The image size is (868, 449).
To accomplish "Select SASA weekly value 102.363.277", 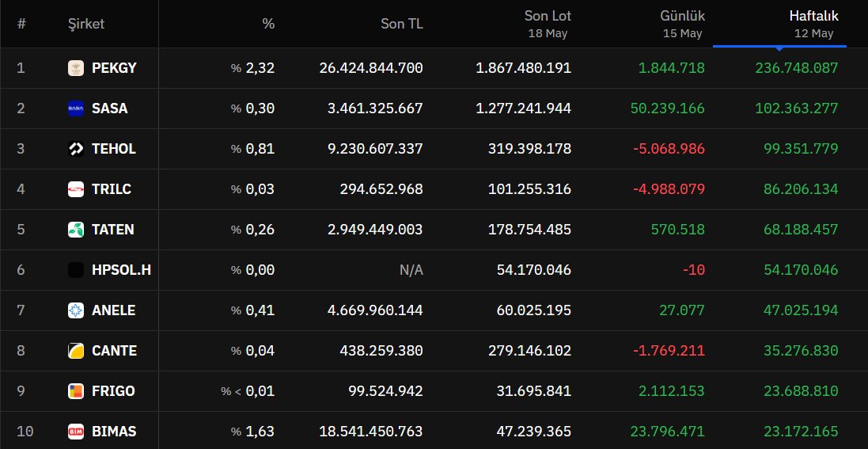I will click(797, 108).
